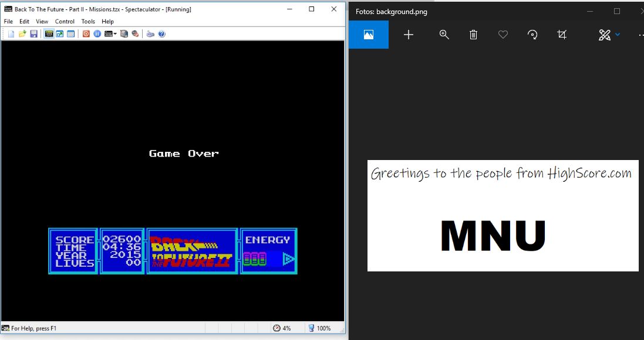This screenshot has height=340, width=644.
Task: Open the Control menu
Action: click(x=65, y=22)
